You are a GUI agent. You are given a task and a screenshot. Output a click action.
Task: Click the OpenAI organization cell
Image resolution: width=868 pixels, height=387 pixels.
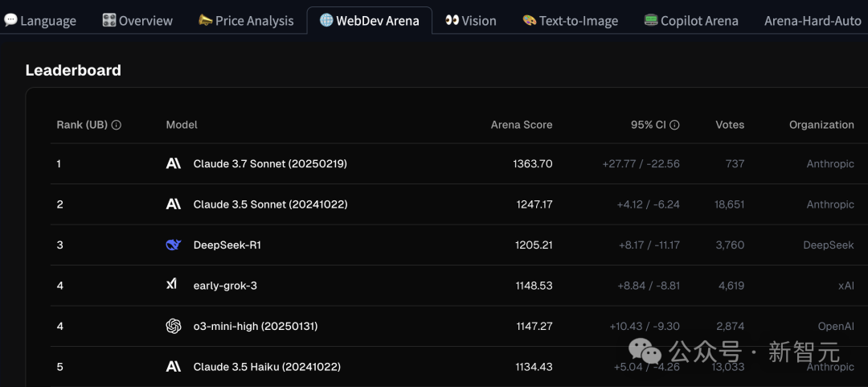click(836, 326)
